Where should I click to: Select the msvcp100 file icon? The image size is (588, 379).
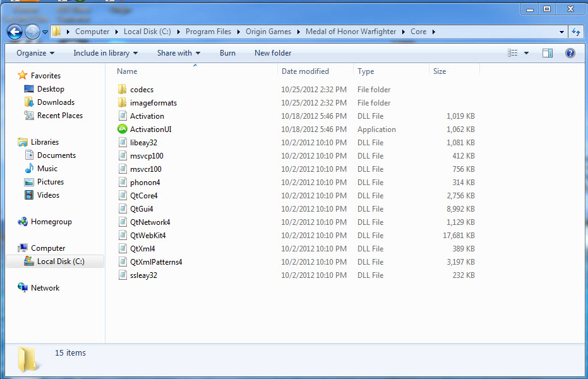coord(123,155)
